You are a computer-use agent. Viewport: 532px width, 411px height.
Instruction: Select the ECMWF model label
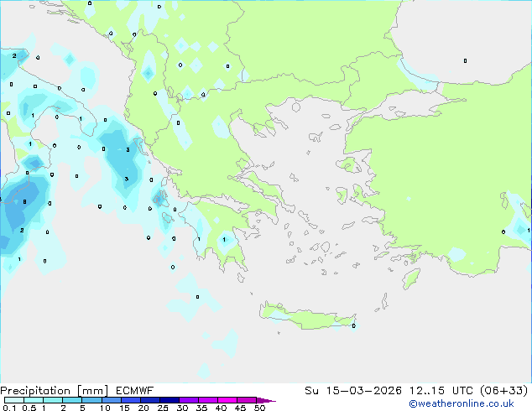[135, 391]
